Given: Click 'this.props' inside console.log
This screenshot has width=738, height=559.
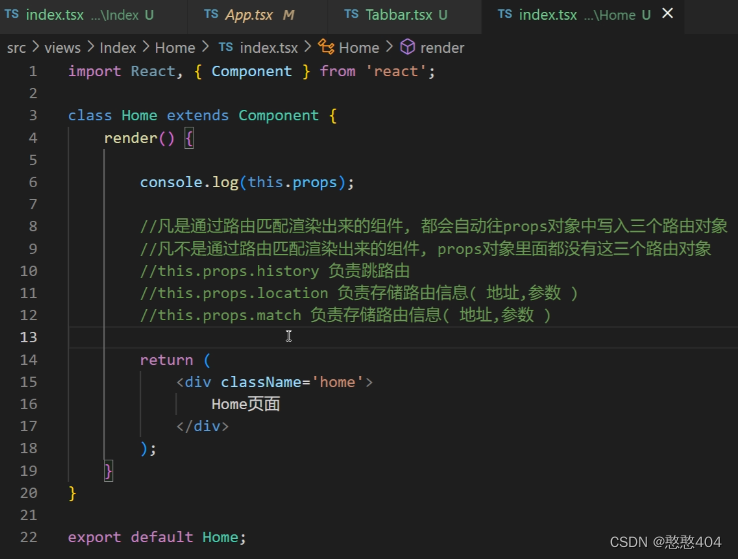Looking at the screenshot, I should pos(292,182).
